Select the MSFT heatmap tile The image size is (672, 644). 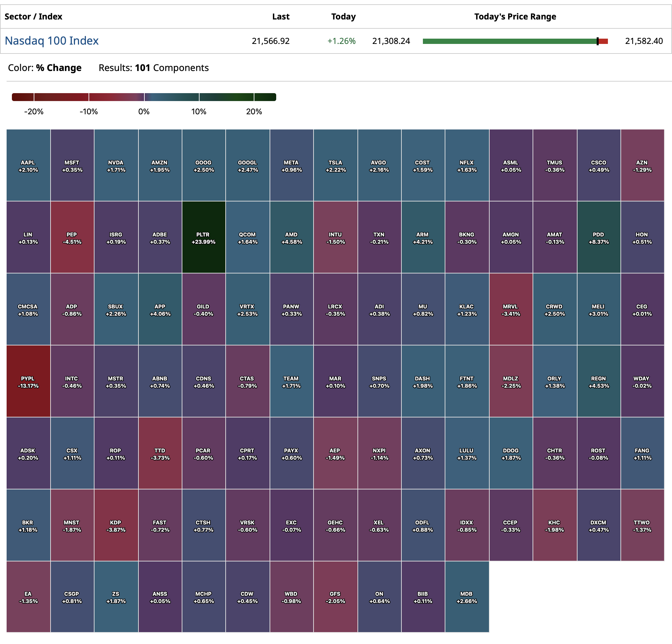tap(72, 165)
